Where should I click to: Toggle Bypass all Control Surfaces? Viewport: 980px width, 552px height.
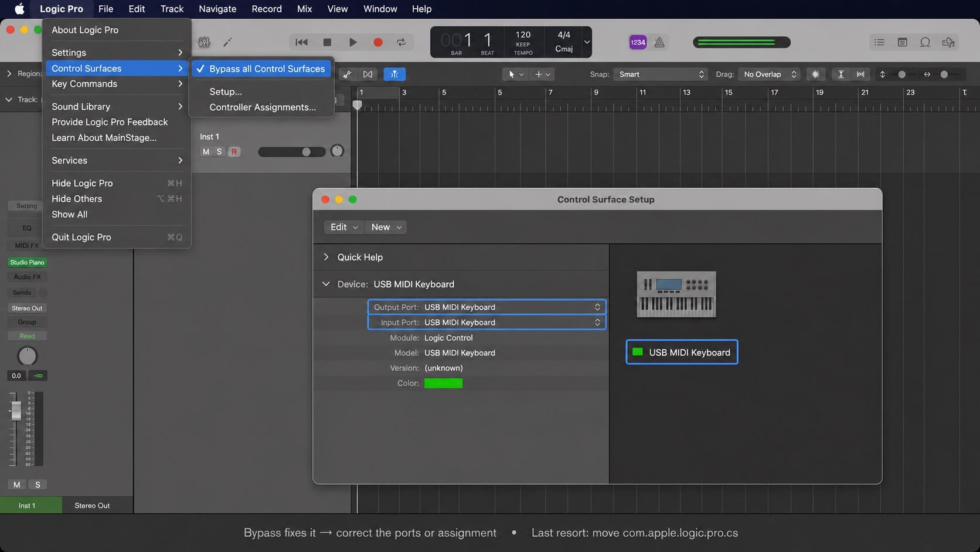pos(262,69)
